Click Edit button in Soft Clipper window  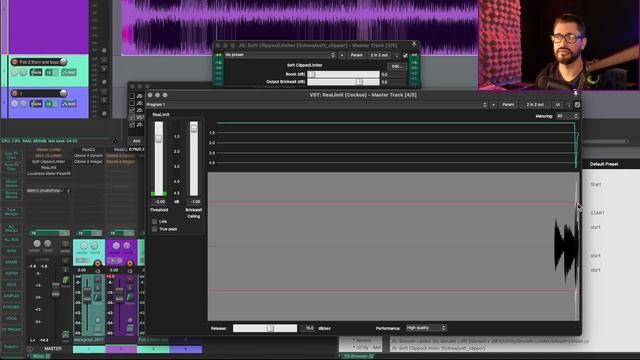pos(396,66)
